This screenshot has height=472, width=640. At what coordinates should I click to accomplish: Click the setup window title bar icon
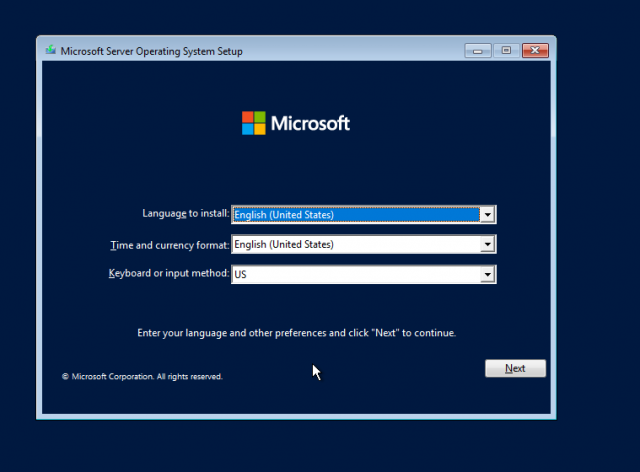pos(50,50)
